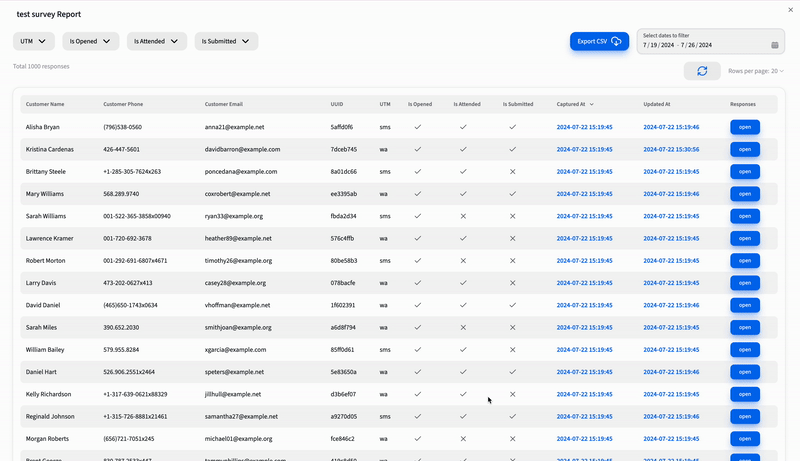800x461 pixels.
Task: Close the report with the X icon
Action: click(x=791, y=8)
